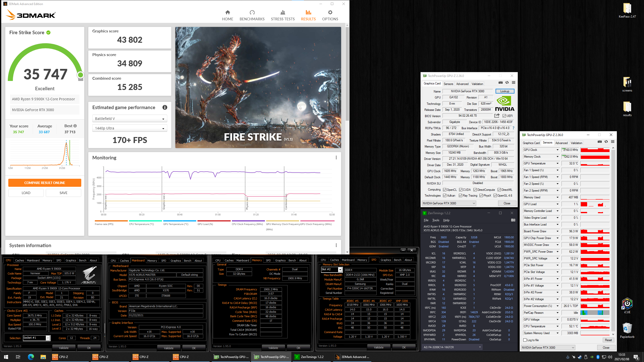644x362 pixels.
Task: Open the iCUE desktop shortcut
Action: 627,306
